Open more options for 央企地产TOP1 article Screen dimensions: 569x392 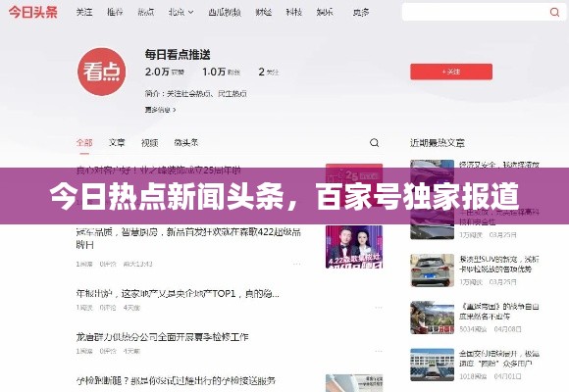pos(378,308)
